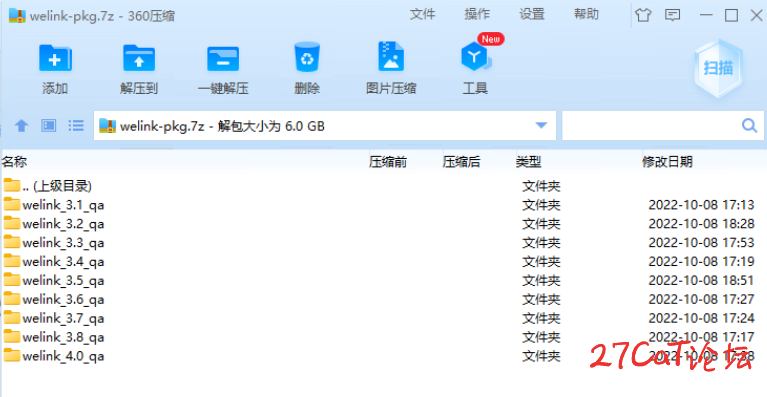Viewport: 767px width, 397px height.
Task: Expand the path bar dropdown arrow
Action: pyautogui.click(x=541, y=126)
